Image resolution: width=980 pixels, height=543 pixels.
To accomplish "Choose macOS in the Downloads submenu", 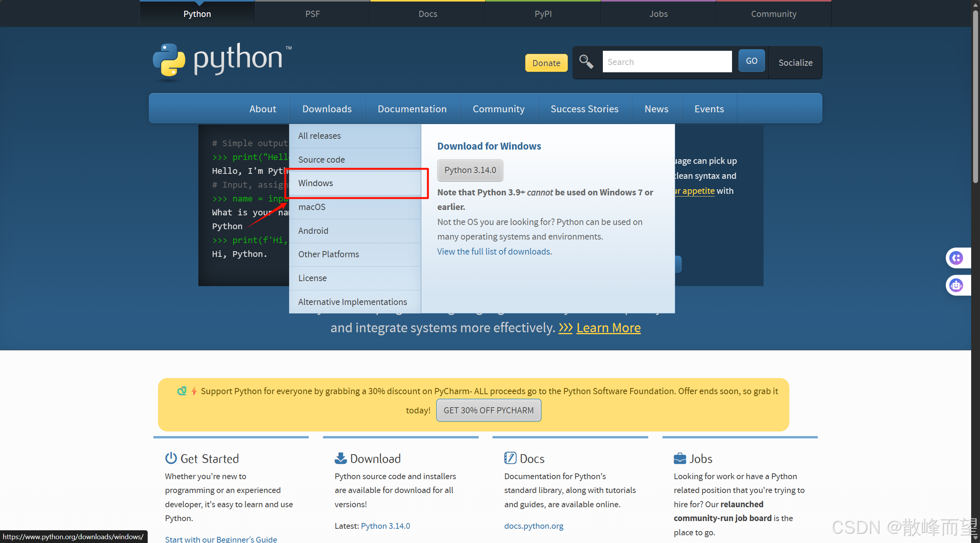I will tap(312, 207).
